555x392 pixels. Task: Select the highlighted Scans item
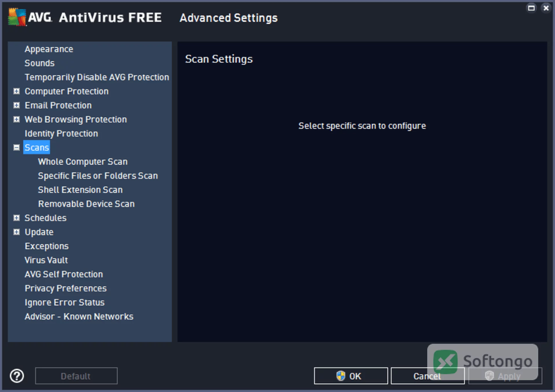pyautogui.click(x=37, y=147)
